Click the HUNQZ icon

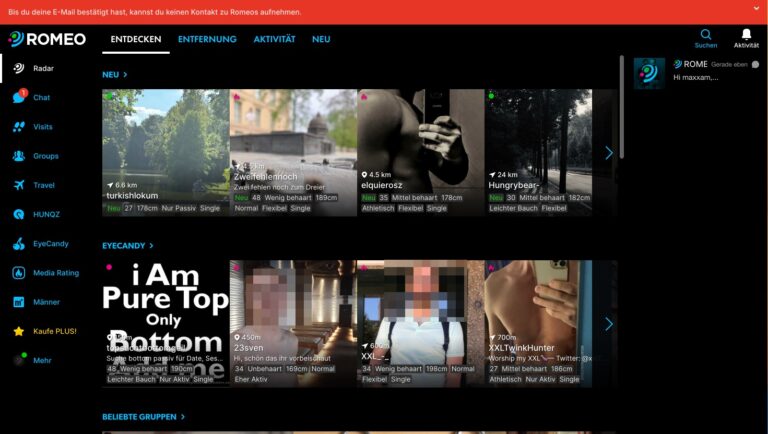coord(19,214)
